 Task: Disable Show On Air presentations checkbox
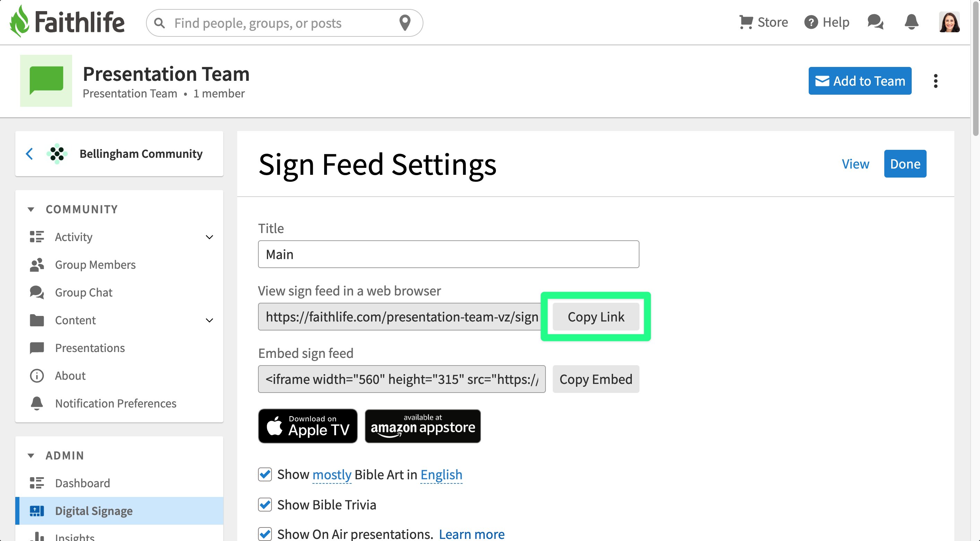click(265, 534)
